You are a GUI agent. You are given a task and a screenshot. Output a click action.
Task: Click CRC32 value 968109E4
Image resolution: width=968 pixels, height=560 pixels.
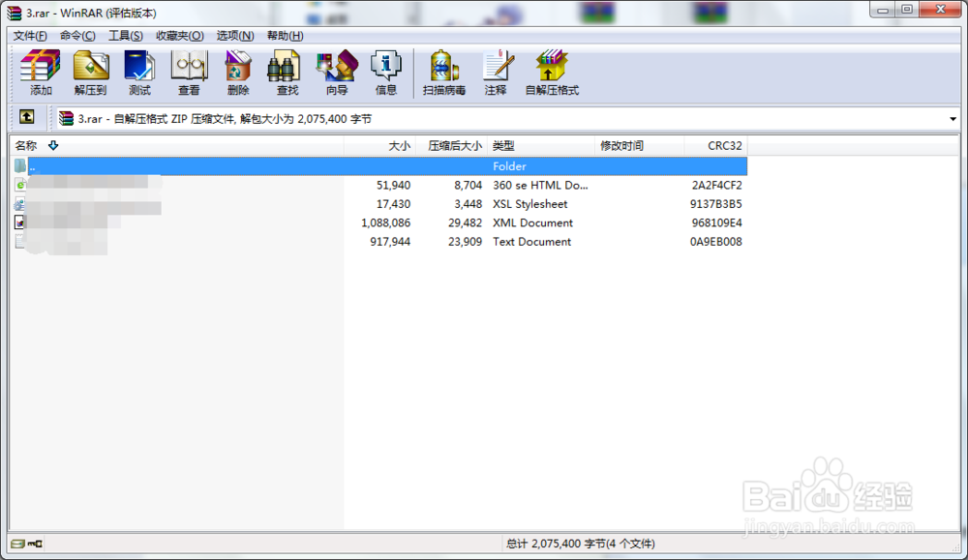tap(716, 222)
